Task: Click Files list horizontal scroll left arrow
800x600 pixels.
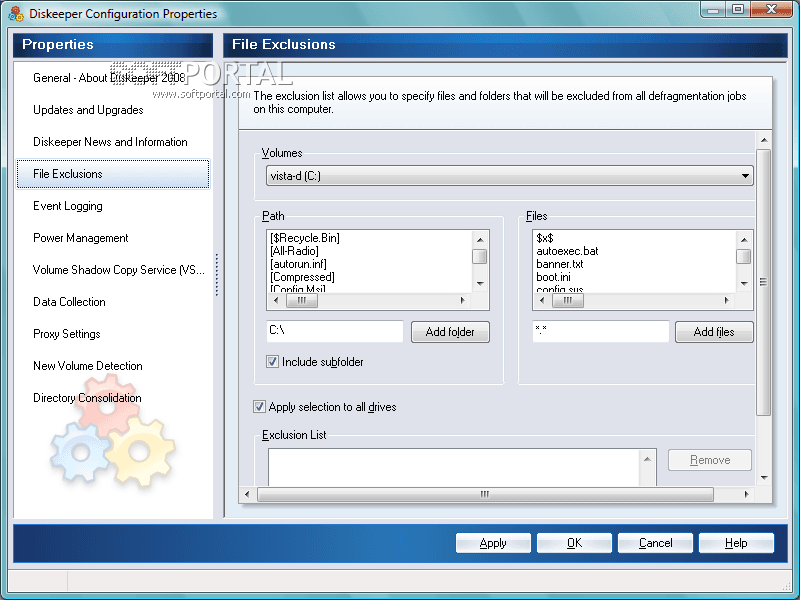Action: coord(542,301)
